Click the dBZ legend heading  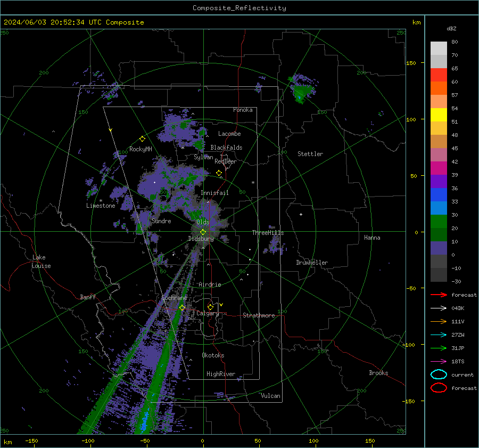pos(451,28)
